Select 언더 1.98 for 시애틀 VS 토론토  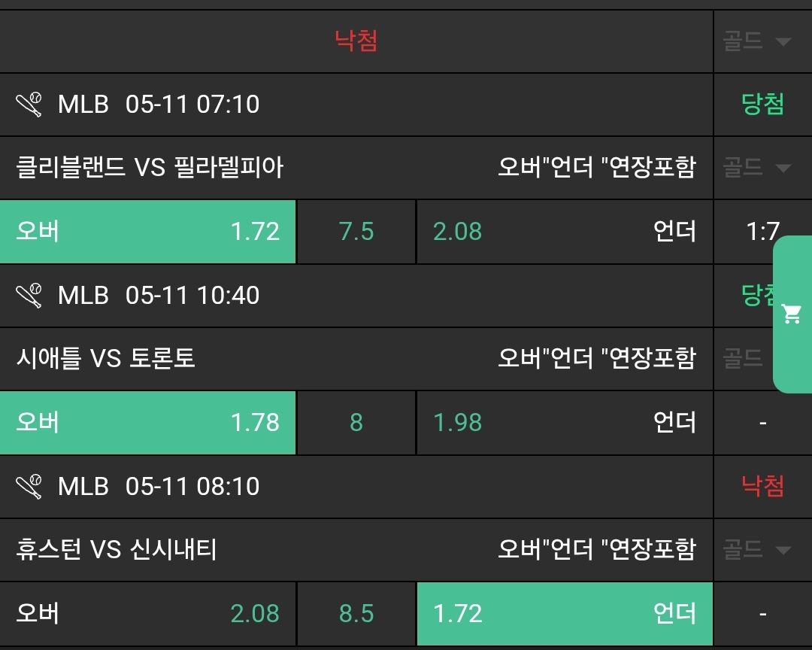point(564,423)
